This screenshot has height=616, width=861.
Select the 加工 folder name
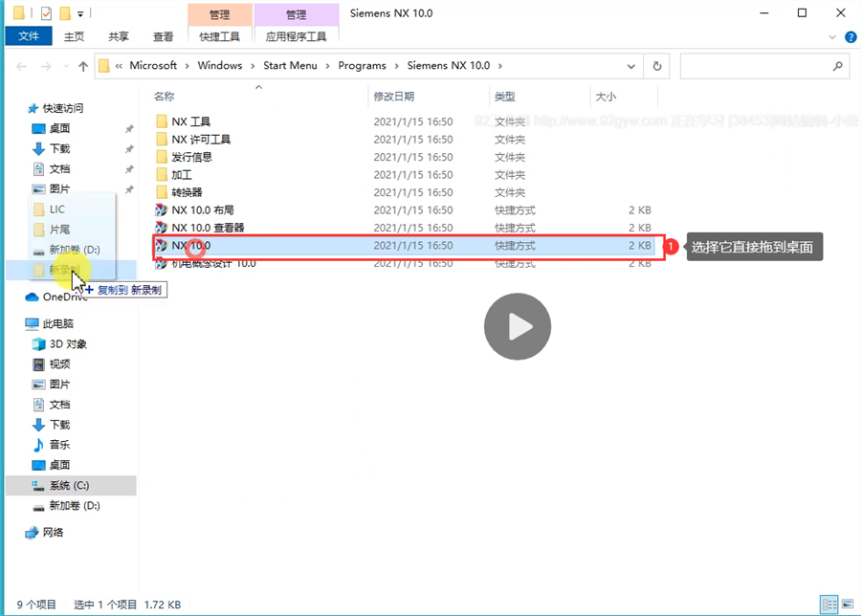pyautogui.click(x=182, y=175)
